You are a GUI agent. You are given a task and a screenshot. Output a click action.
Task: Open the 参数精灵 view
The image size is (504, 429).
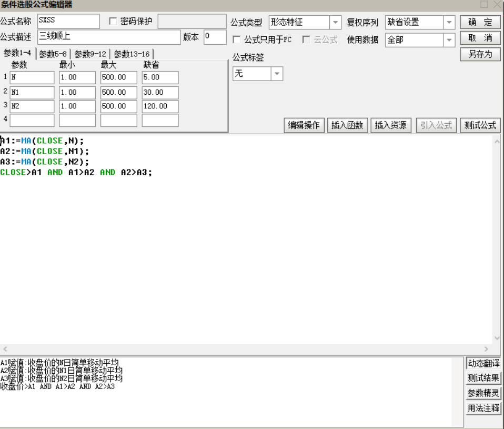(483, 393)
